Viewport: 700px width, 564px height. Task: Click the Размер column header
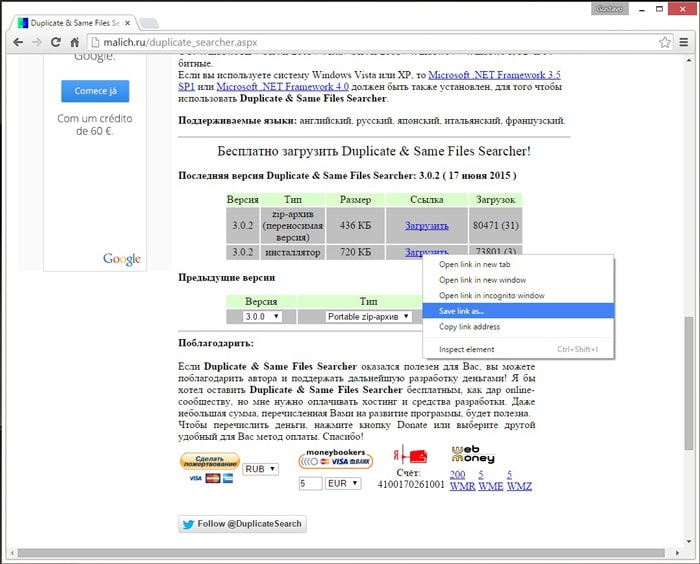pyautogui.click(x=355, y=200)
